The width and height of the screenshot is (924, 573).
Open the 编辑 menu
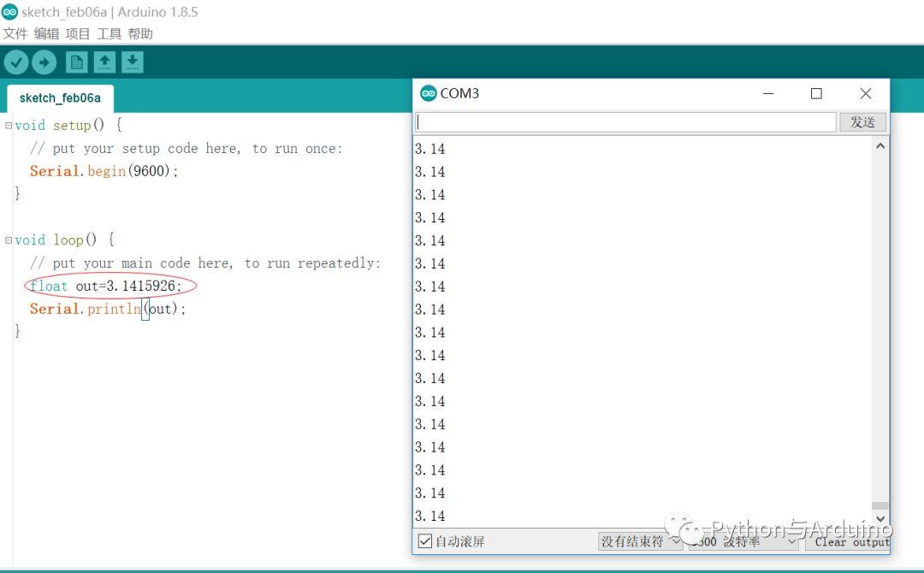pyautogui.click(x=46, y=33)
